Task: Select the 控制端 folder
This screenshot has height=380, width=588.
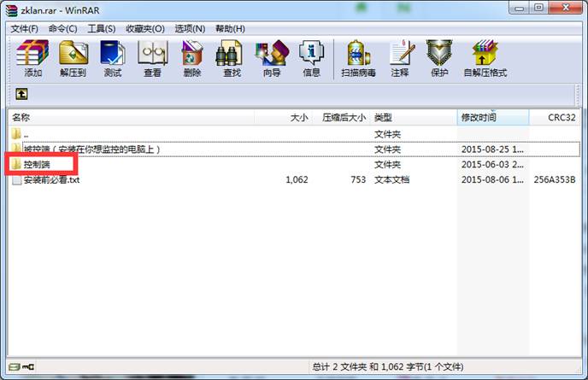Action: point(37,164)
